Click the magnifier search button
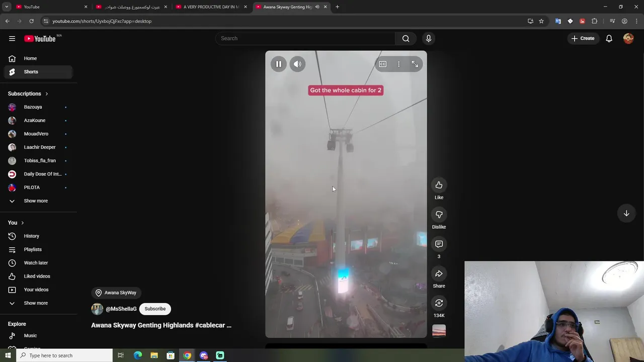644x362 pixels. point(406,38)
